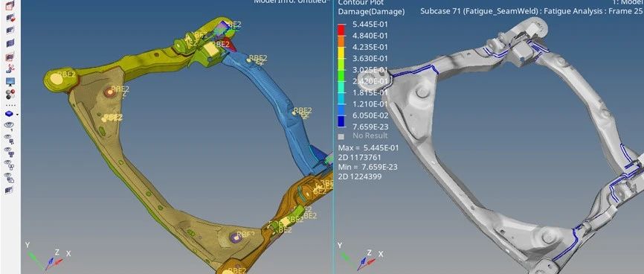Click the bottommost mesh icon in left toolbar

pyautogui.click(x=10, y=190)
